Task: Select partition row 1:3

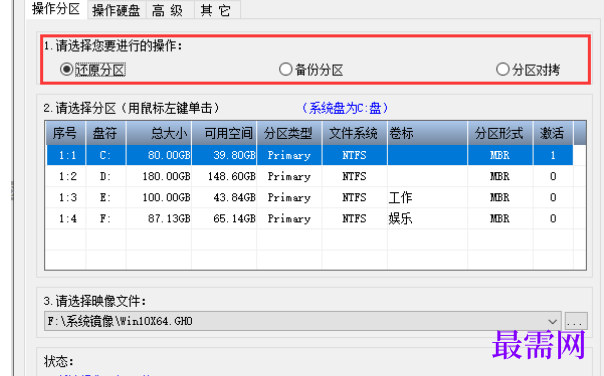Action: pyautogui.click(x=310, y=198)
